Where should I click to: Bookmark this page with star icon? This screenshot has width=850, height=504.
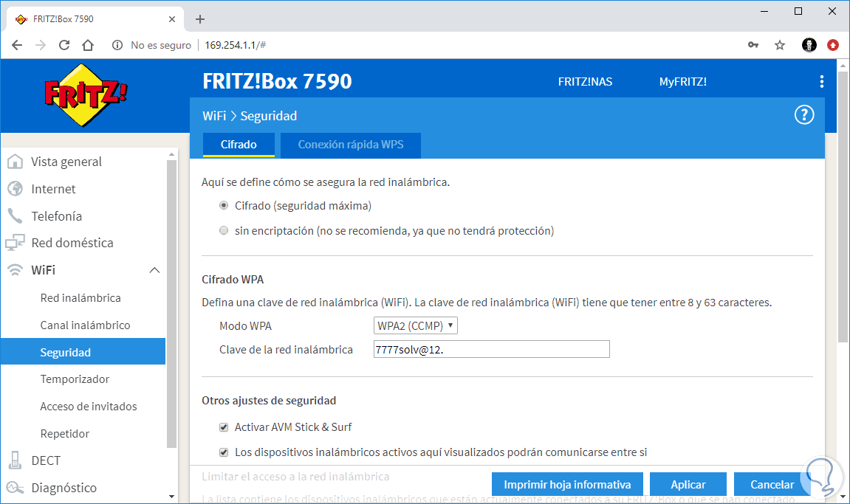click(x=780, y=45)
